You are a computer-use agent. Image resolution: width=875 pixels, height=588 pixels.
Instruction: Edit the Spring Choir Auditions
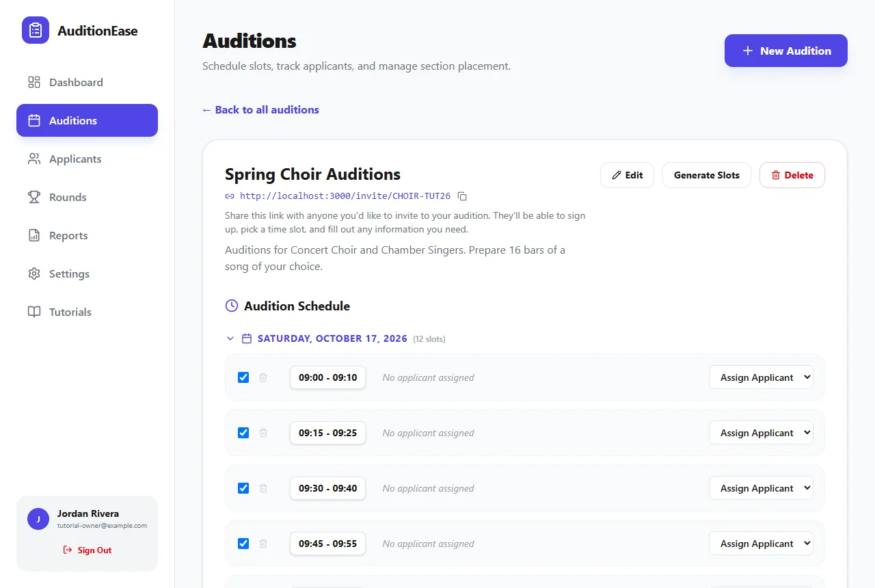point(627,175)
